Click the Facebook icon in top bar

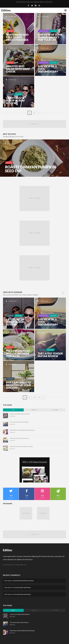point(28,6)
